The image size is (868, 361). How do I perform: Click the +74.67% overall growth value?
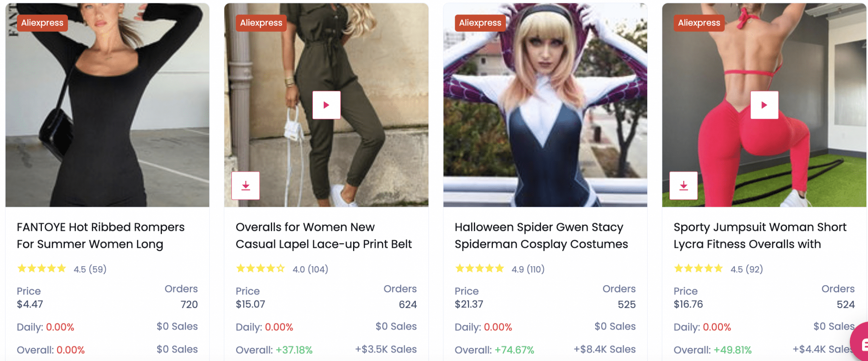pyautogui.click(x=514, y=350)
